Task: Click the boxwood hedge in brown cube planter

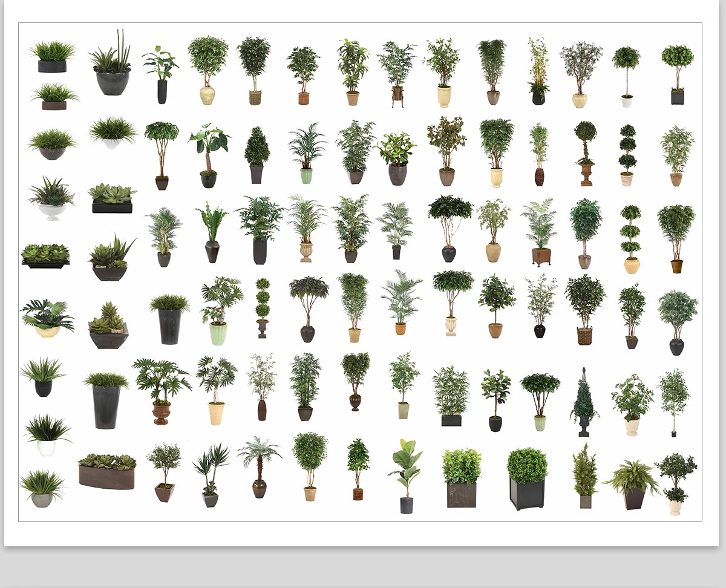Action: (462, 478)
